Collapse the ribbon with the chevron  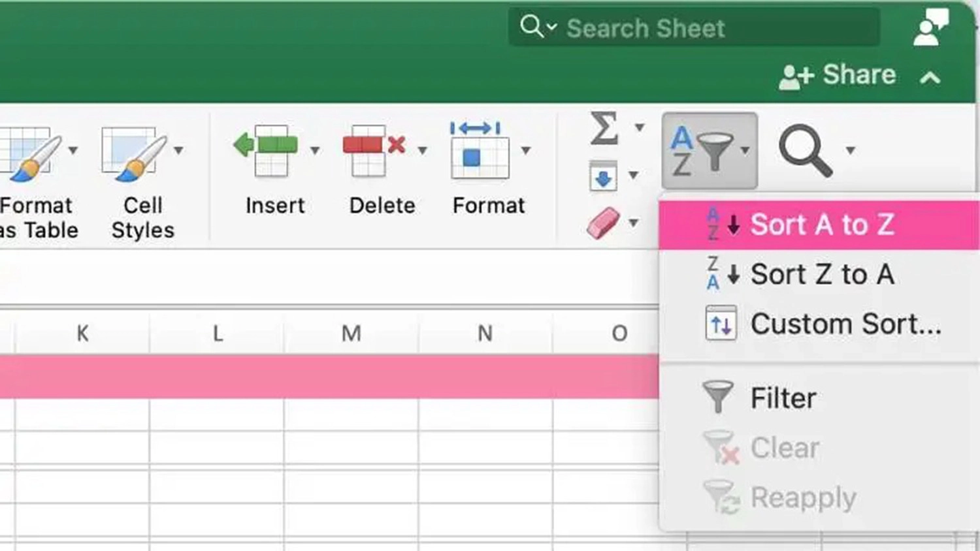pyautogui.click(x=930, y=78)
